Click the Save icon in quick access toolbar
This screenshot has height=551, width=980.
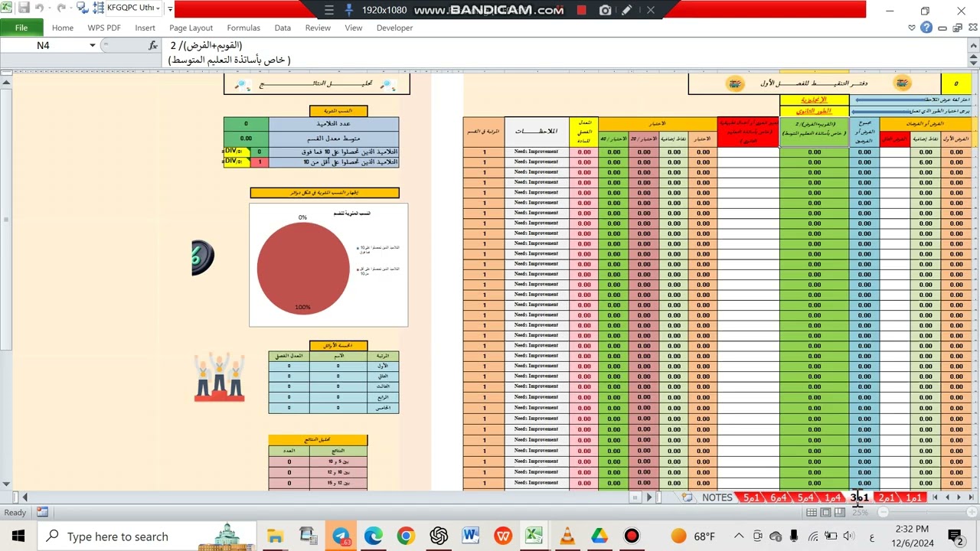(24, 8)
